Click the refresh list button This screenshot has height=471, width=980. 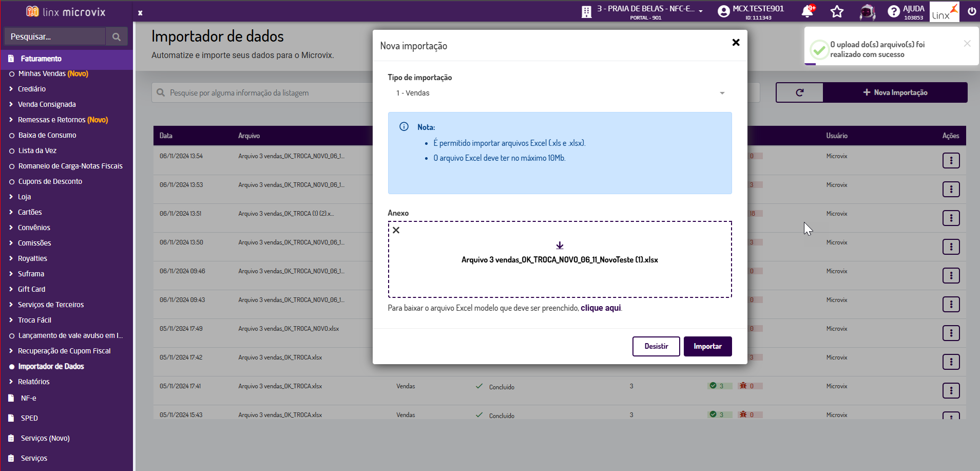(799, 92)
